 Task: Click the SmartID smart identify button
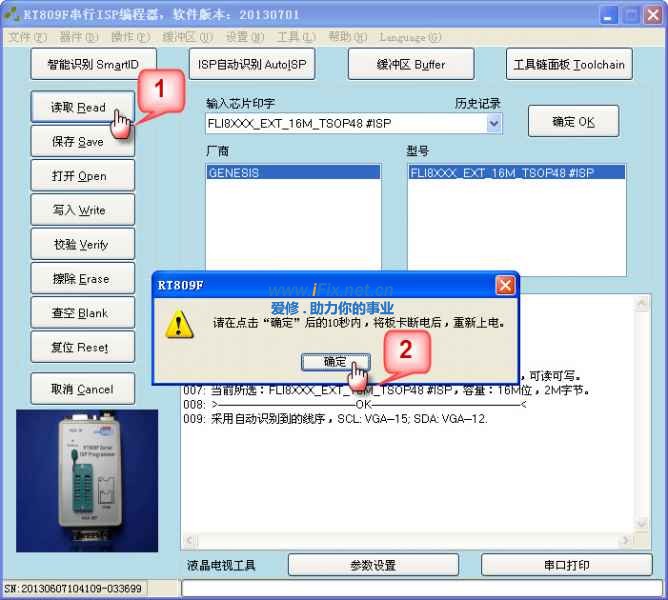(93, 64)
